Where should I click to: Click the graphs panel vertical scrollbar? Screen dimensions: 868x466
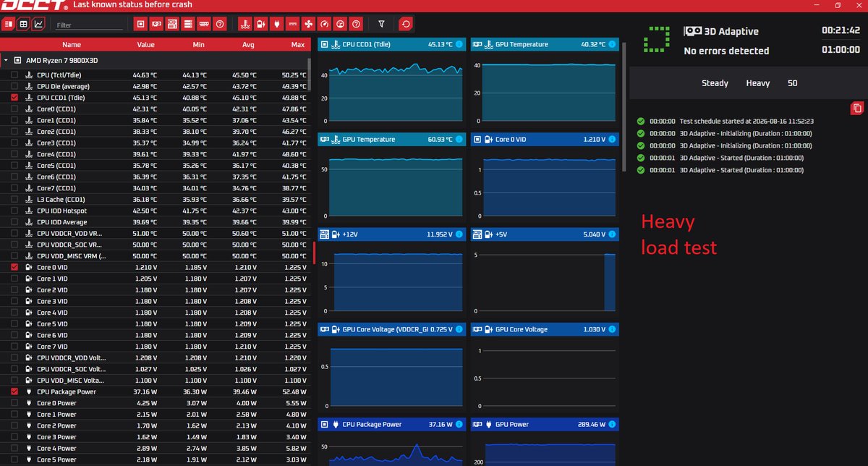coord(624,106)
